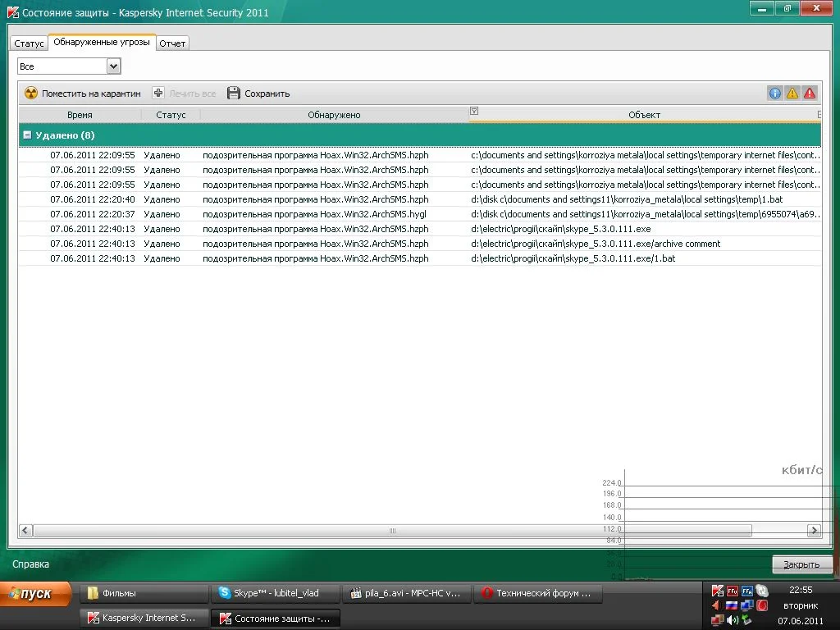840x630 pixels.
Task: Open the Справка help link
Action: [x=30, y=564]
